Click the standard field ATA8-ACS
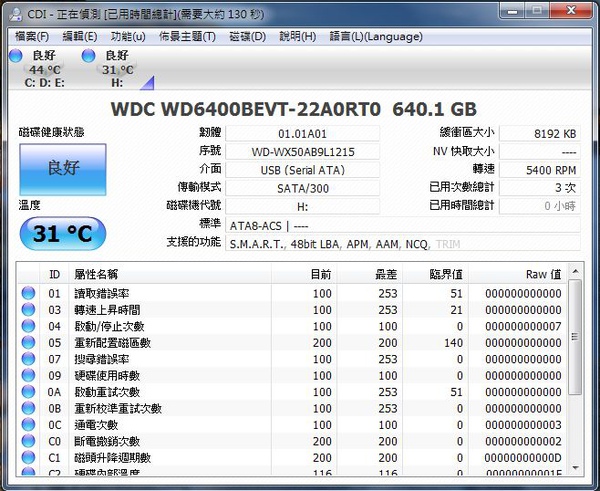 click(403, 226)
